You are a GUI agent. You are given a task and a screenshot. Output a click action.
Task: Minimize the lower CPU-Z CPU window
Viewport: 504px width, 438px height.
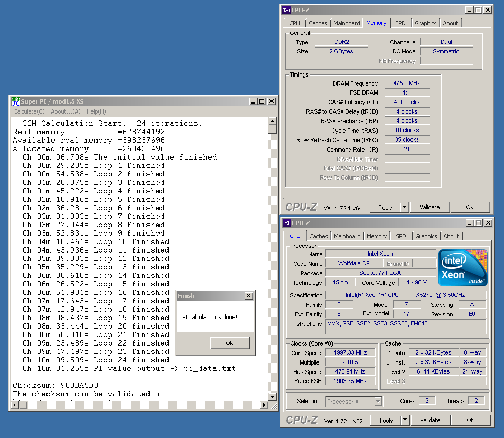click(470, 222)
